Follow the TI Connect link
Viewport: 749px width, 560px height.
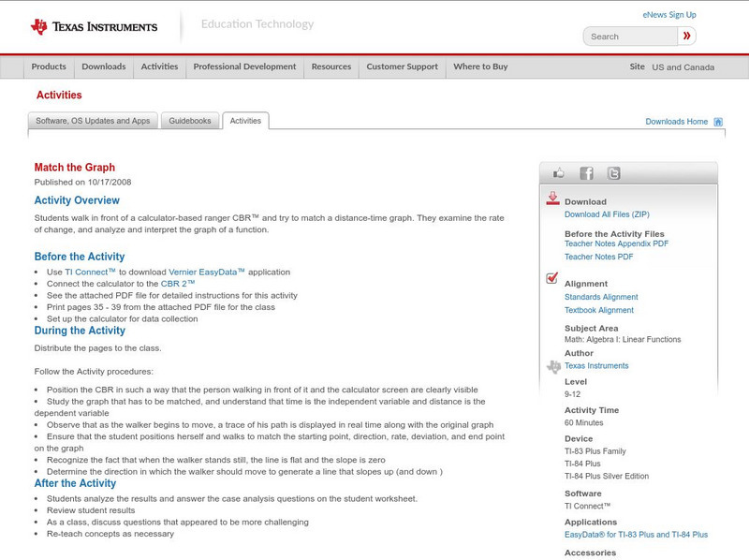90,272
